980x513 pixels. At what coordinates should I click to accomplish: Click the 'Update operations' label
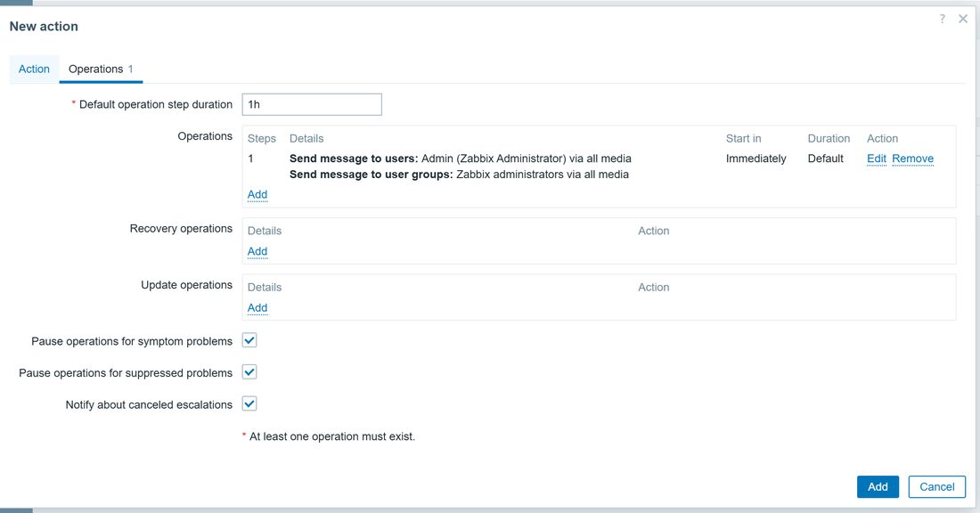pyautogui.click(x=186, y=285)
